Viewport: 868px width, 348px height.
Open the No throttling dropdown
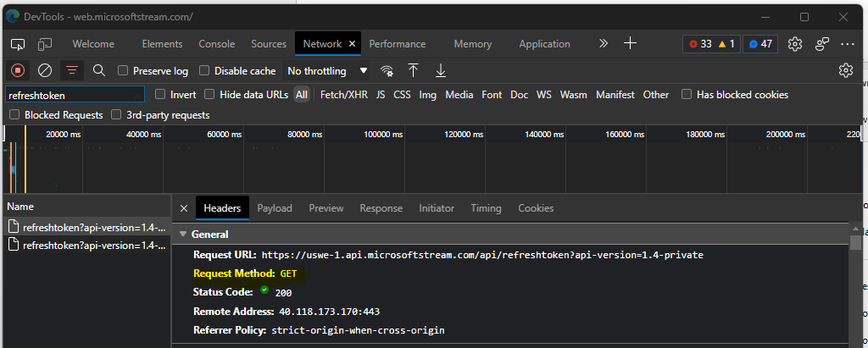327,71
